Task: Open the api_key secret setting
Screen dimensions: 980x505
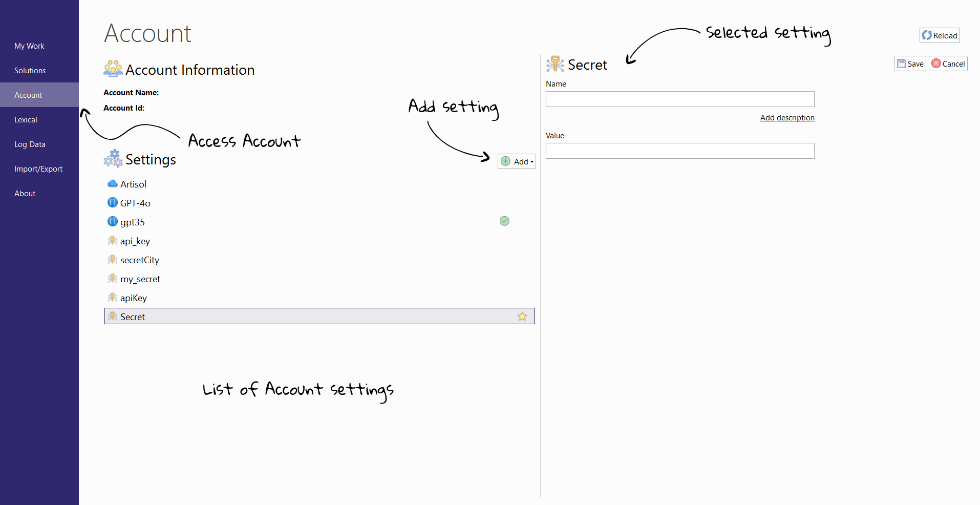Action: click(113, 241)
